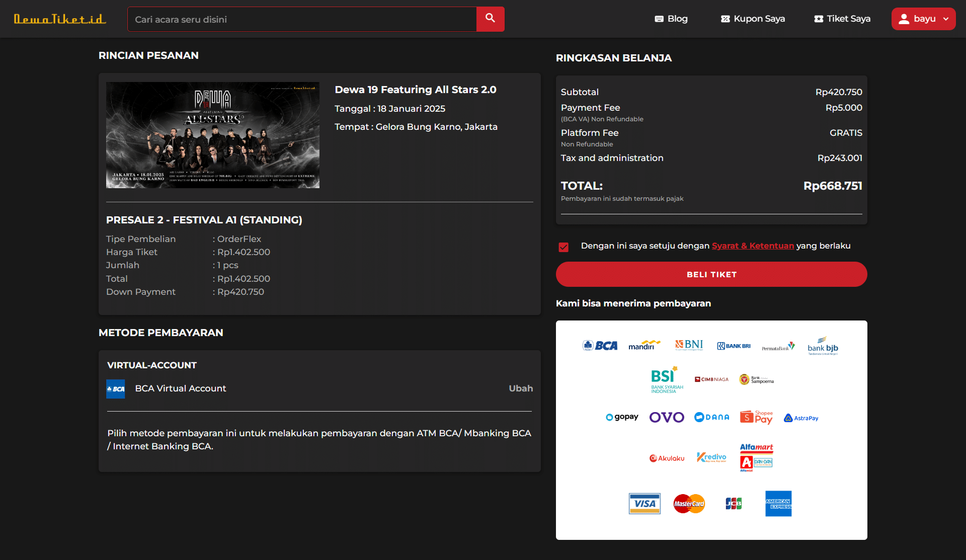Viewport: 966px width, 560px height.
Task: Click the JCB card logo
Action: [x=734, y=504]
